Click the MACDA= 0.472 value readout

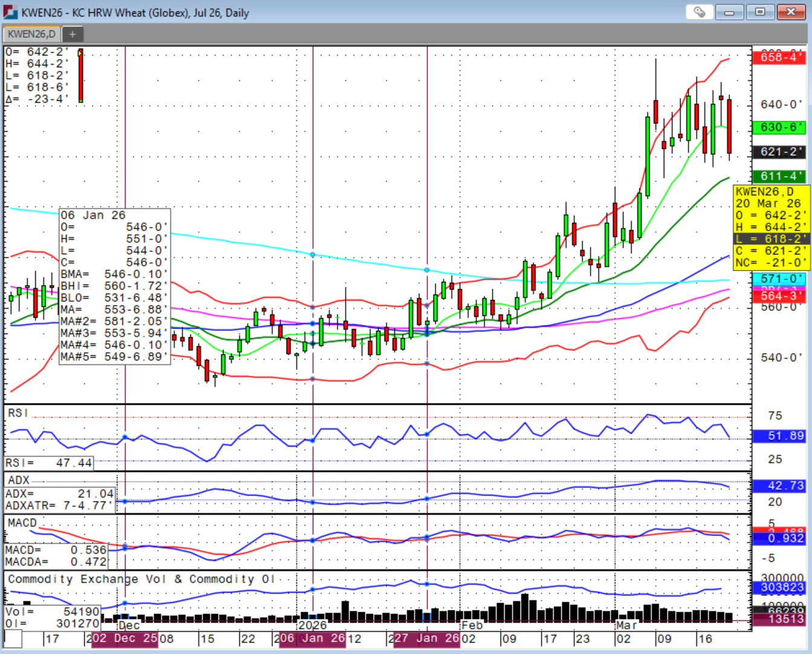56,561
